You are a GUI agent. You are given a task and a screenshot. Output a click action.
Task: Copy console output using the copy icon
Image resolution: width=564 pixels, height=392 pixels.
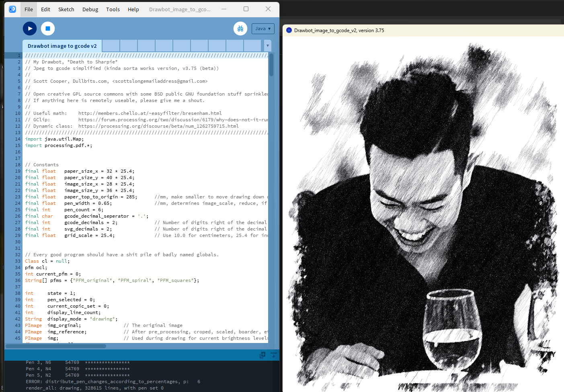click(263, 355)
